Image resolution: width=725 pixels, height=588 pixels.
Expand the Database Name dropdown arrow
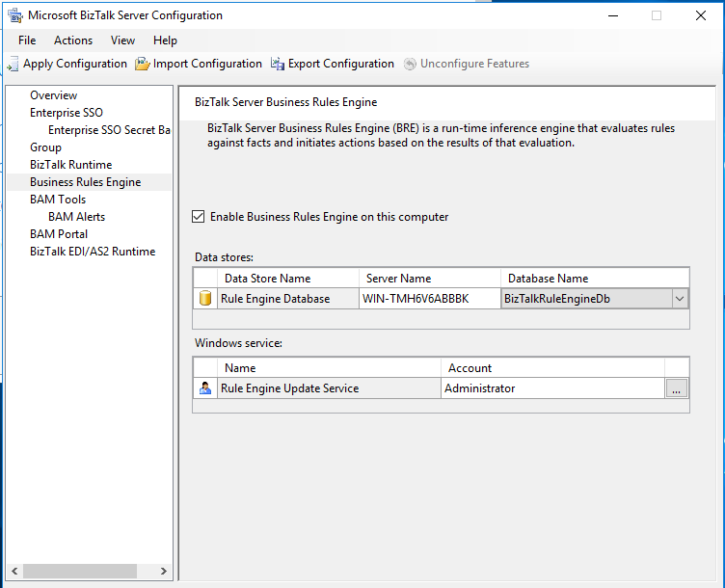pos(680,299)
